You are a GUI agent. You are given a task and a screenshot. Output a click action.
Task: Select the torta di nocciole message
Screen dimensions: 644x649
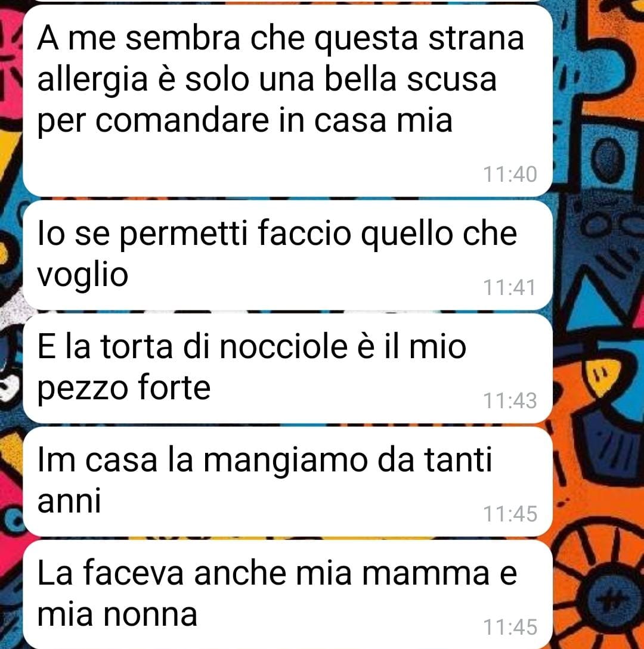point(287,368)
